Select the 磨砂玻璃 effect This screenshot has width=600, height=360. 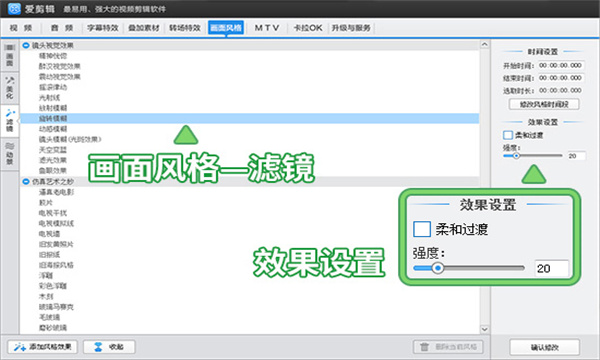[x=53, y=327]
